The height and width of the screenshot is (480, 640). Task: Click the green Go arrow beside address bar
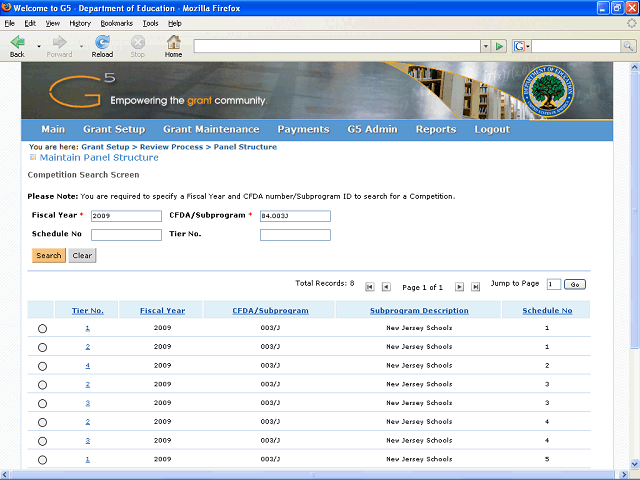coord(499,46)
